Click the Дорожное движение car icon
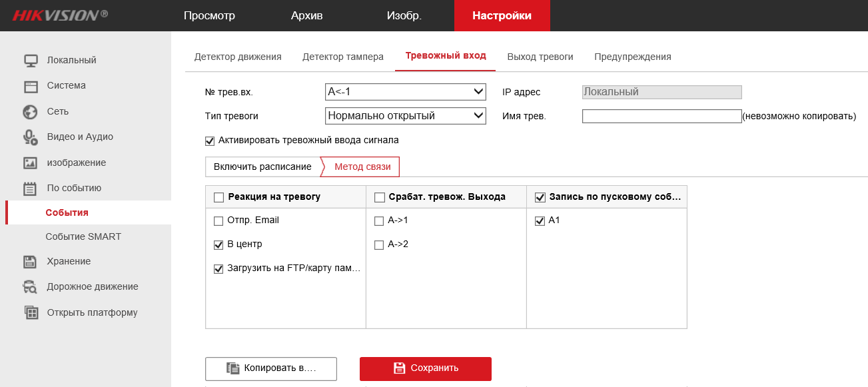Image resolution: width=868 pixels, height=387 pixels. point(31,287)
